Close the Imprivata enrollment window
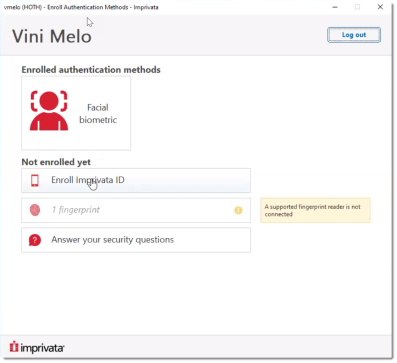This screenshot has width=397, height=363. click(x=380, y=7)
